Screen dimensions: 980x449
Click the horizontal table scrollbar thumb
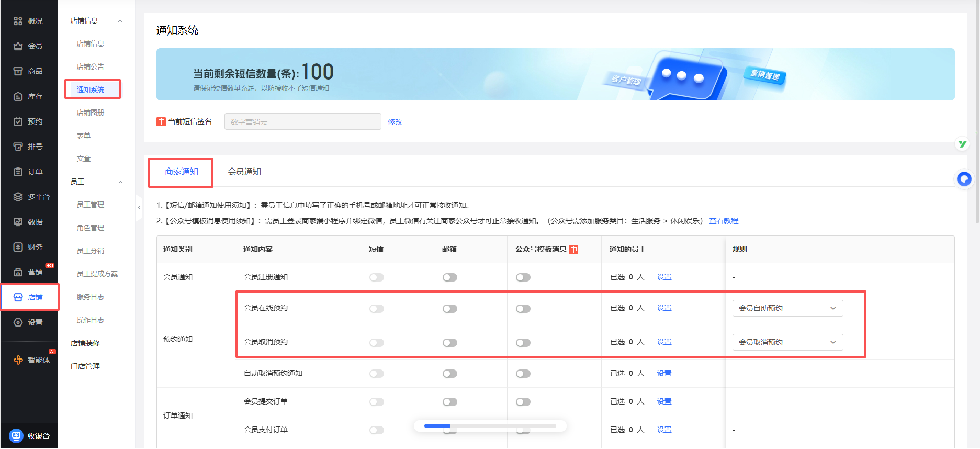(x=437, y=426)
